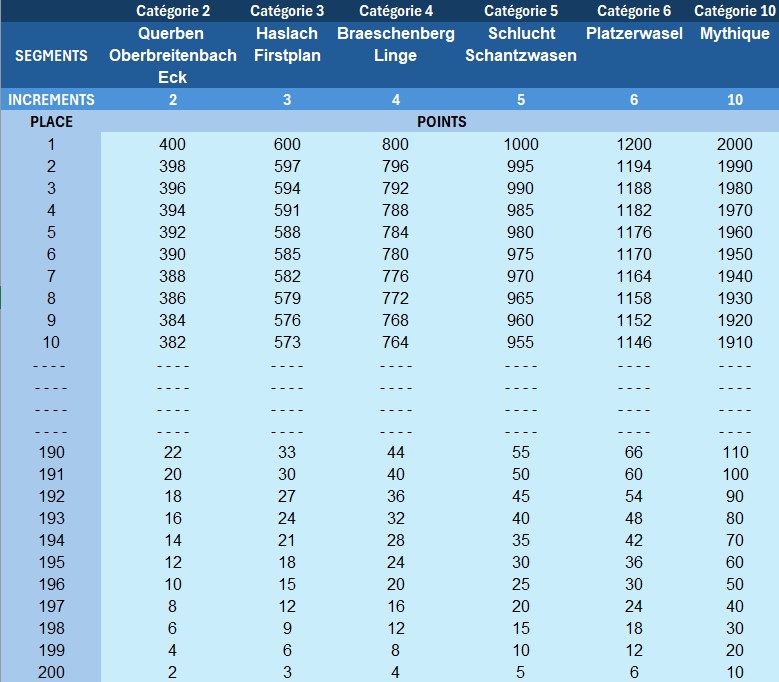Select cell with value 398
The height and width of the screenshot is (682, 779).
[172, 166]
